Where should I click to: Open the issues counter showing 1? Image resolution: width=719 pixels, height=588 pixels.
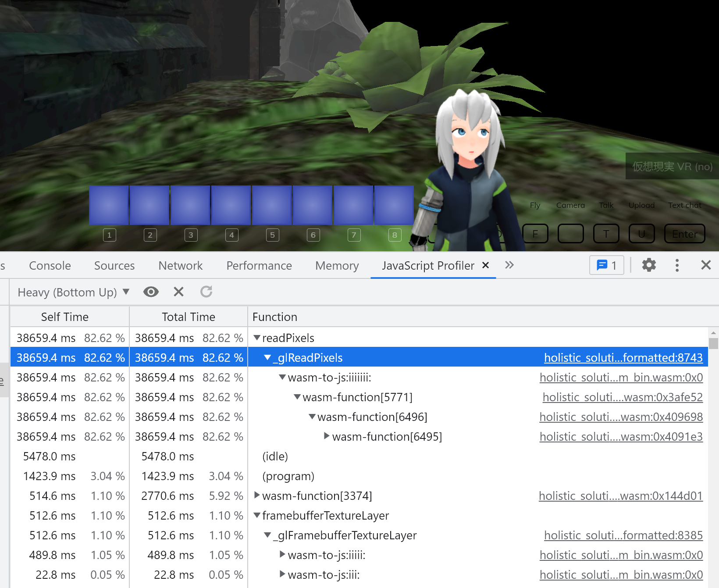[607, 265]
